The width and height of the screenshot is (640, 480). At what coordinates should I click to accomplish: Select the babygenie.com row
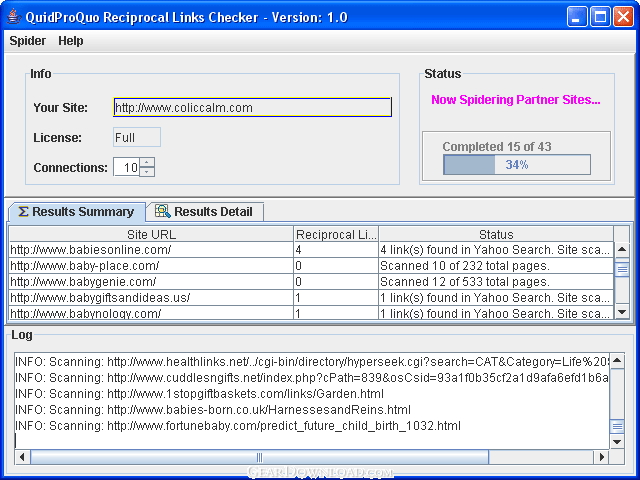311,282
